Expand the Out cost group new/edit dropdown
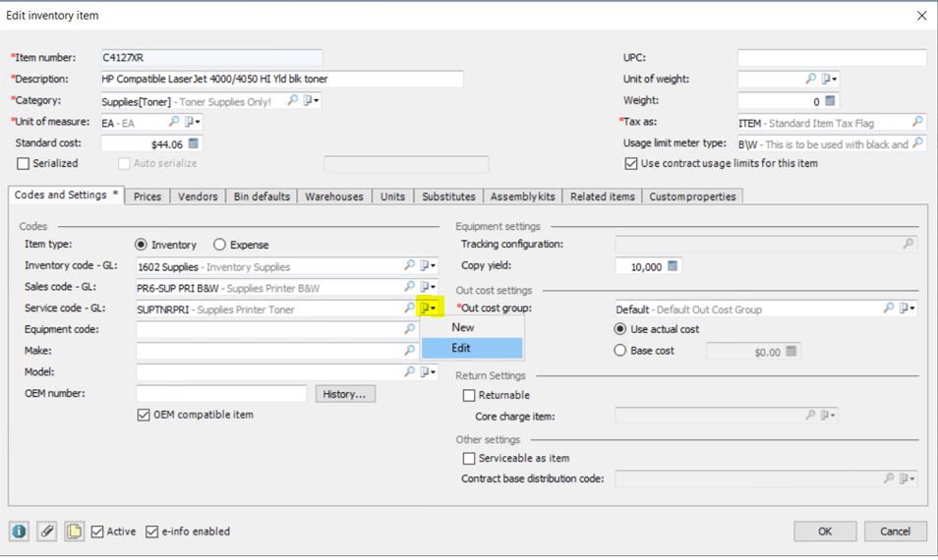This screenshot has height=560, width=938. [x=908, y=308]
